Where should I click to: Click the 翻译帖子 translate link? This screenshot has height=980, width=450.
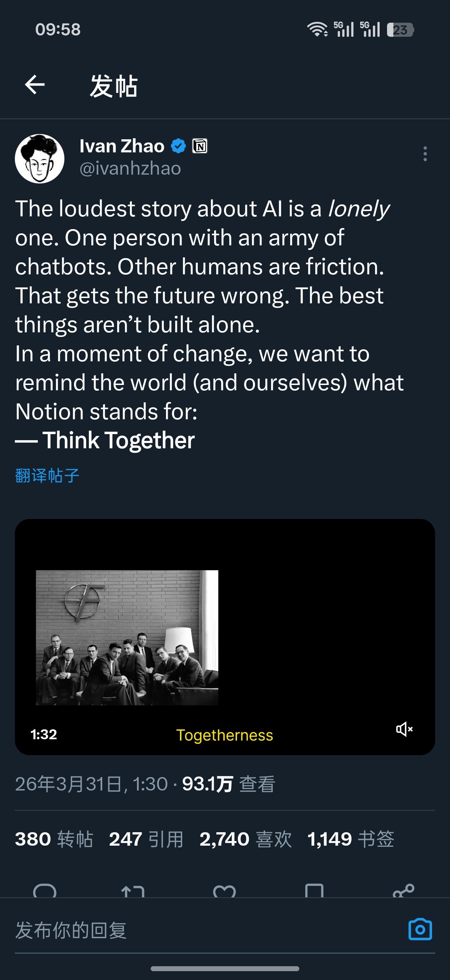47,476
